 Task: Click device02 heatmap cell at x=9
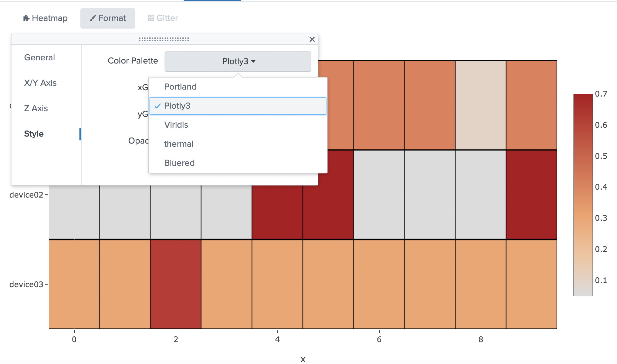pos(531,195)
